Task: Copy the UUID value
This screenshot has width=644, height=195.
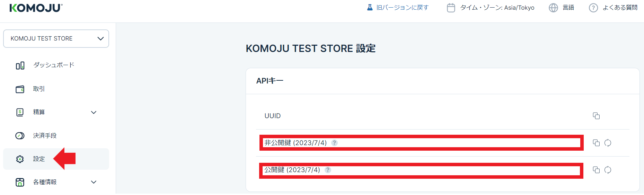Action: [596, 116]
